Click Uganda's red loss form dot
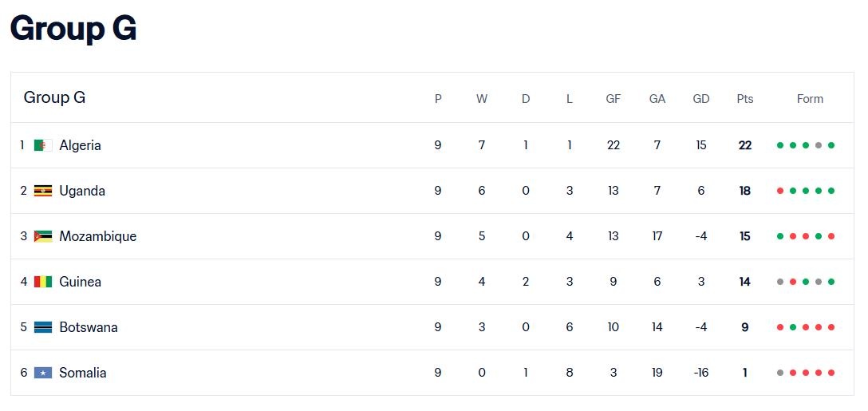 click(780, 191)
